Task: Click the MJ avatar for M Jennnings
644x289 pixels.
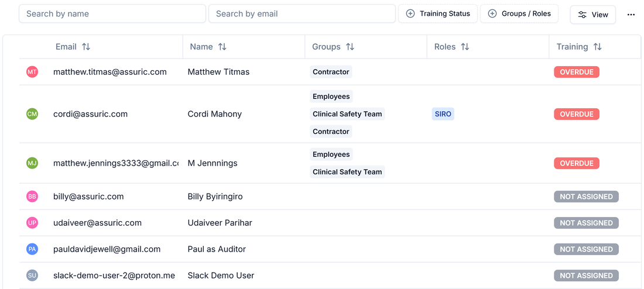Action: pos(32,163)
